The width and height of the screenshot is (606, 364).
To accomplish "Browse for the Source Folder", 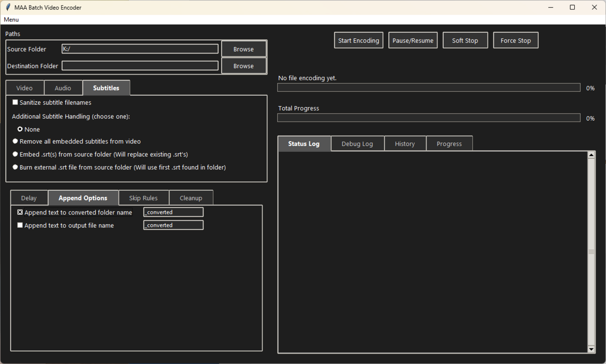I will (244, 49).
